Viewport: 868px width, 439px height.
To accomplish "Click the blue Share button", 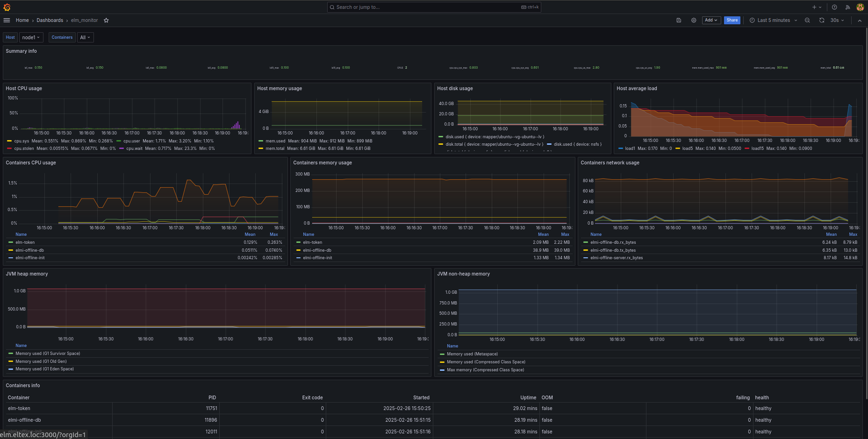I will [732, 20].
